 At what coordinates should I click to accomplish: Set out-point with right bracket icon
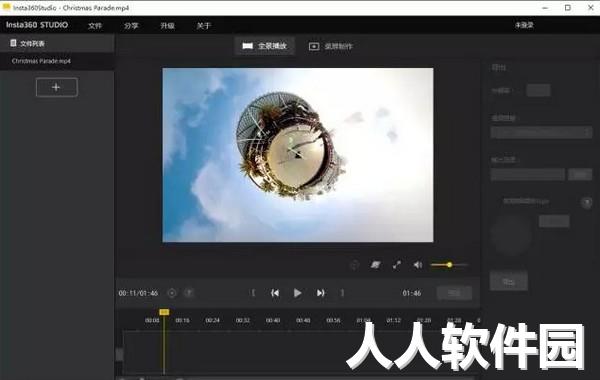[x=342, y=293]
